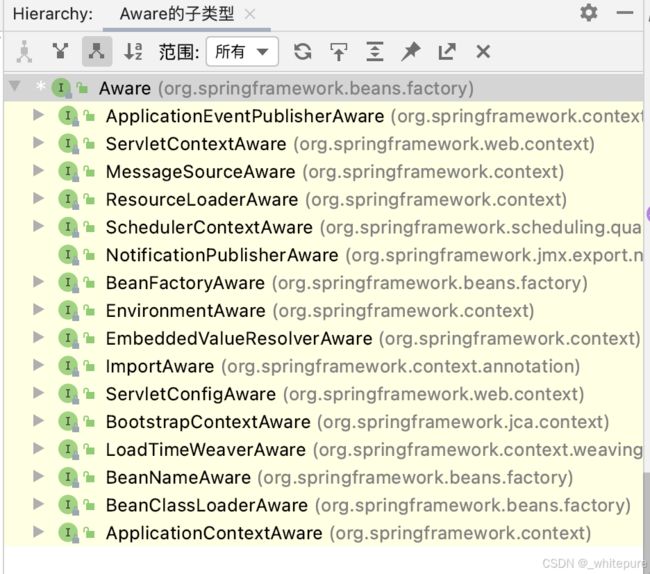Image resolution: width=650 pixels, height=574 pixels.
Task: Select EnvironmentAware row text
Action: (186, 311)
